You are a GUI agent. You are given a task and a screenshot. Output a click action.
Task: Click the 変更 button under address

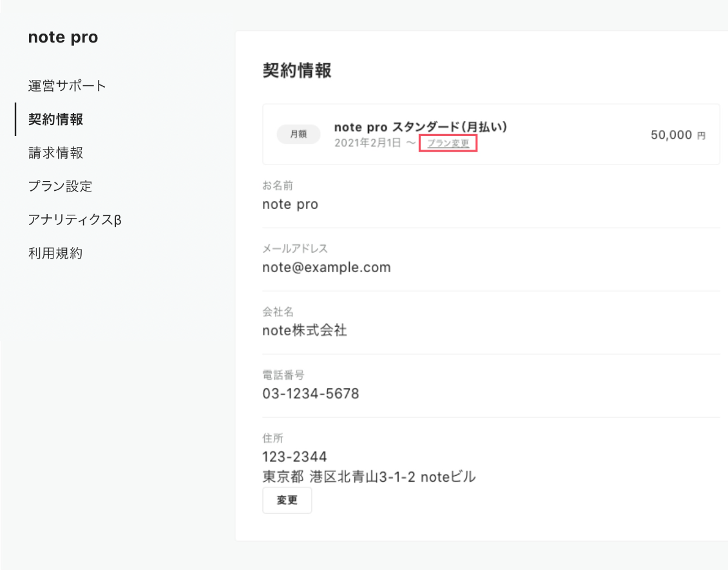287,500
